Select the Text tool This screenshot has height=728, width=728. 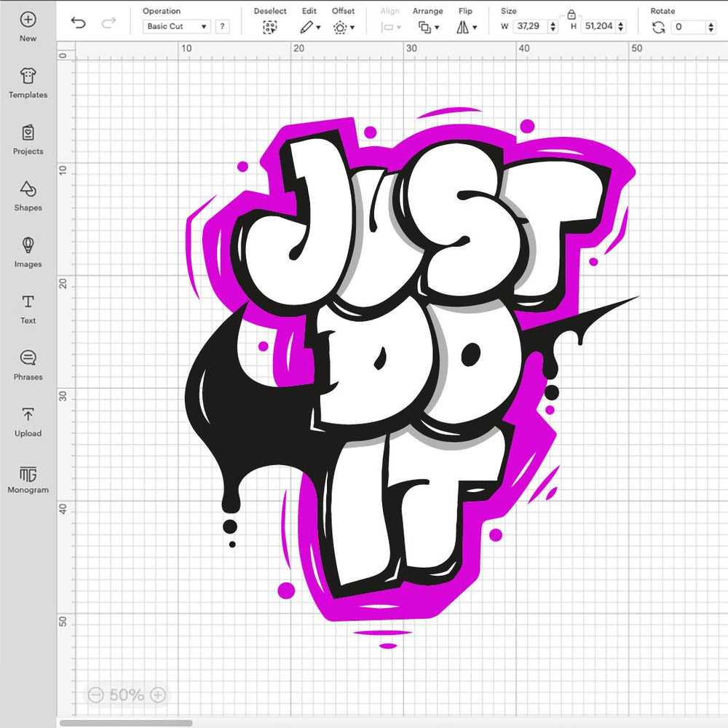coord(28,302)
